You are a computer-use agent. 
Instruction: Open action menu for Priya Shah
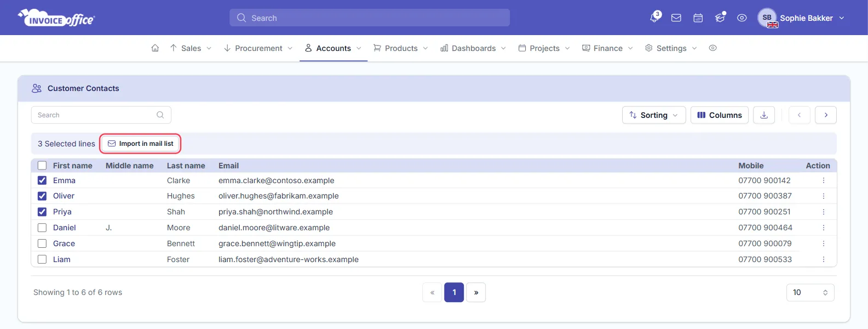(823, 212)
